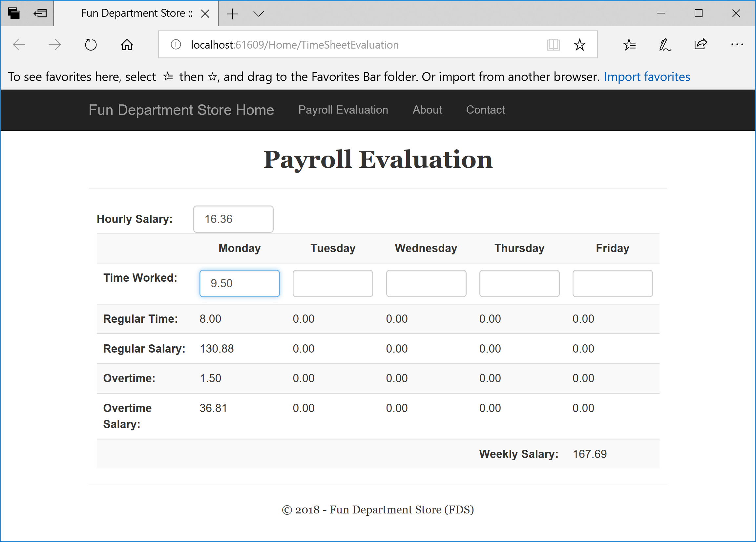756x542 pixels.
Task: Click the 36.81 overtime salary value
Action: [x=213, y=408]
